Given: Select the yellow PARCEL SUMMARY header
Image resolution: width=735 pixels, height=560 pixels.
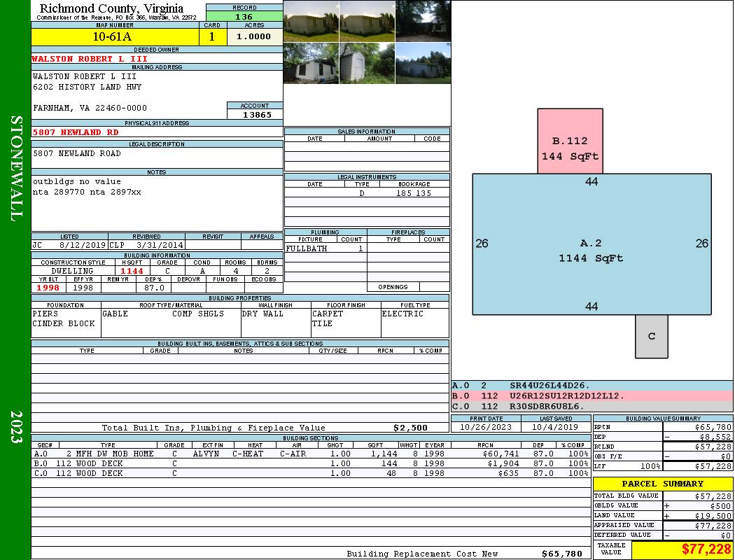Looking at the screenshot, I should [662, 484].
